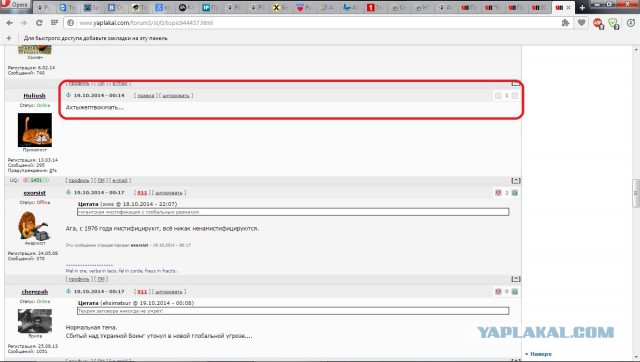Click quoted text box in exorsist post
Screen dimensions: 640x362
(293, 212)
